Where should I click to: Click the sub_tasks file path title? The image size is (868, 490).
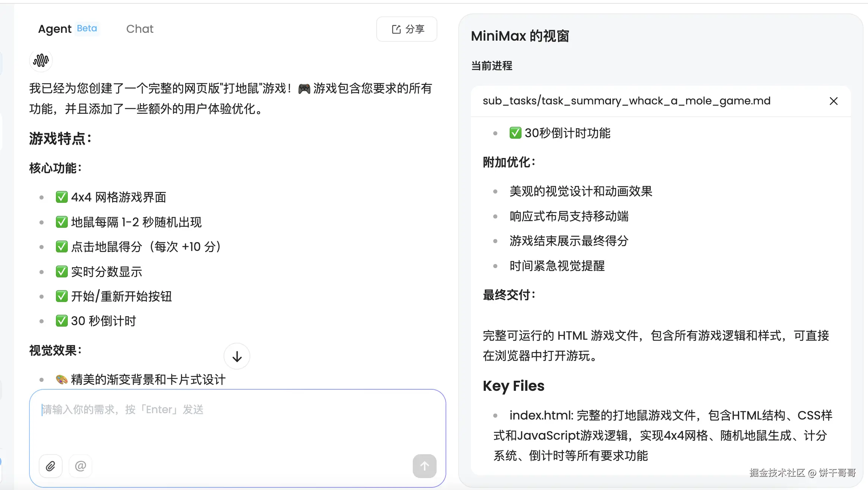pos(627,101)
